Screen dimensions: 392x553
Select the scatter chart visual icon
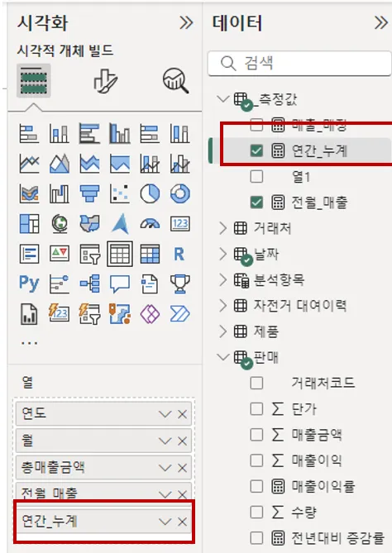point(120,193)
